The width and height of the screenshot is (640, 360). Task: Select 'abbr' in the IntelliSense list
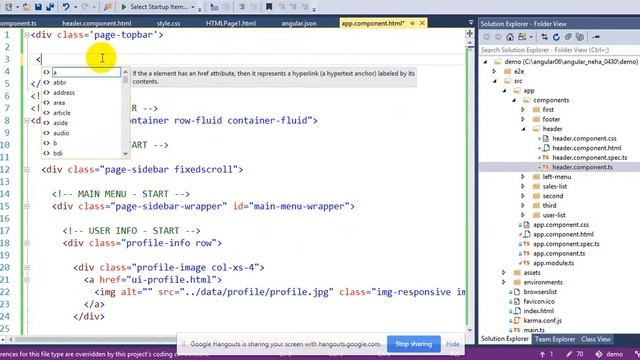(x=60, y=82)
